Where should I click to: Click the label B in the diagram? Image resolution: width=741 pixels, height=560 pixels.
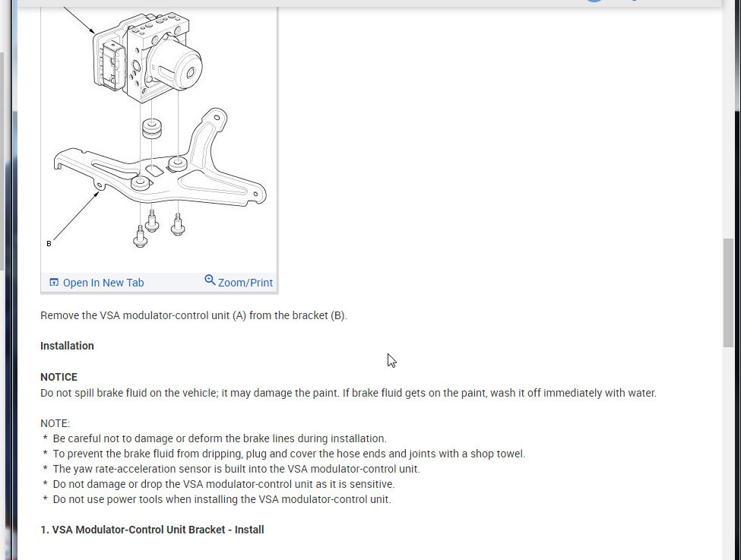(x=49, y=244)
